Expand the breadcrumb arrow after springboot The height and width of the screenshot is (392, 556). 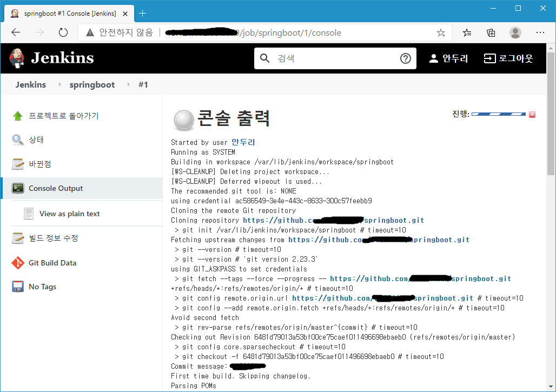click(128, 84)
